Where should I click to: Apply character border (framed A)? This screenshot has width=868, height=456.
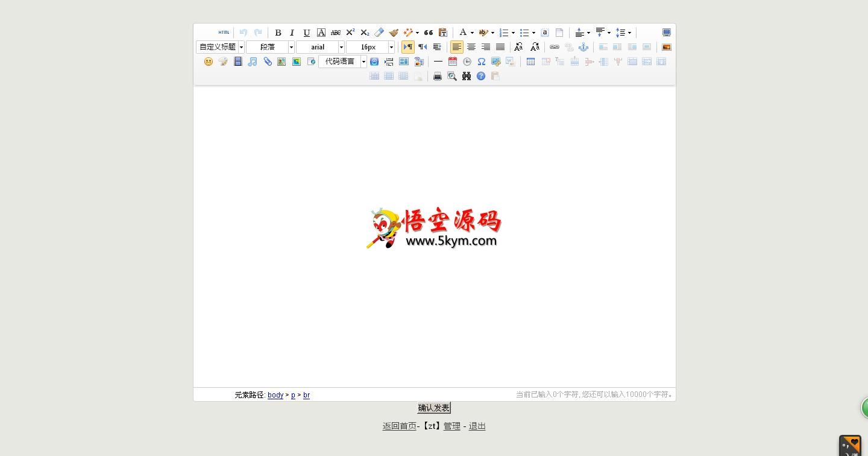tap(321, 33)
